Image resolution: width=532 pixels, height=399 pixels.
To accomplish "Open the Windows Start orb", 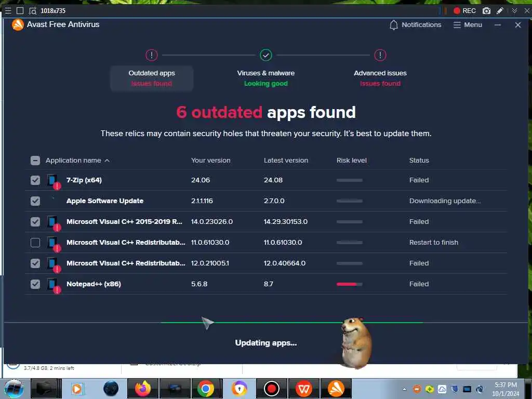I will [14, 389].
